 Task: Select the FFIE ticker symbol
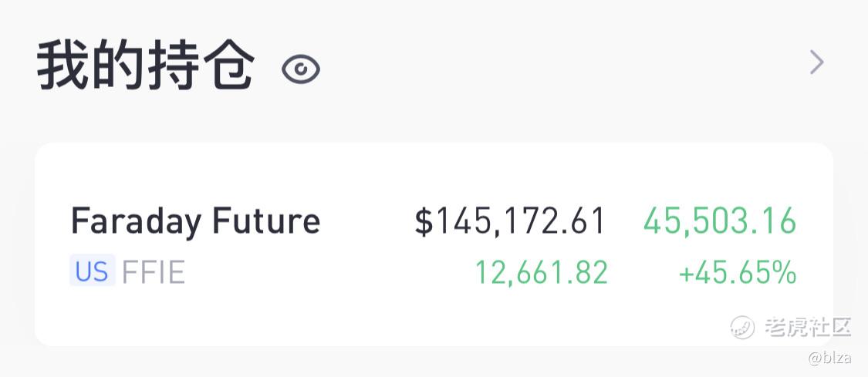pyautogui.click(x=154, y=272)
